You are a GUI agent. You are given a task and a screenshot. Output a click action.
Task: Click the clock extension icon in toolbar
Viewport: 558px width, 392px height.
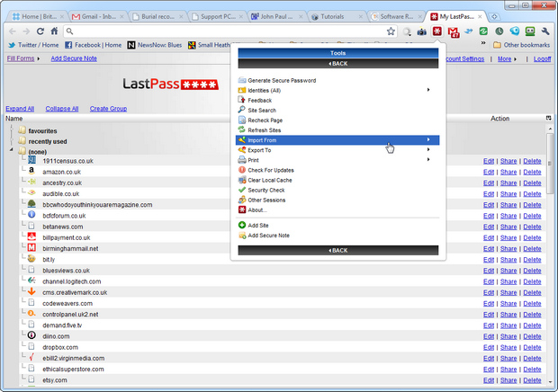[x=499, y=31]
